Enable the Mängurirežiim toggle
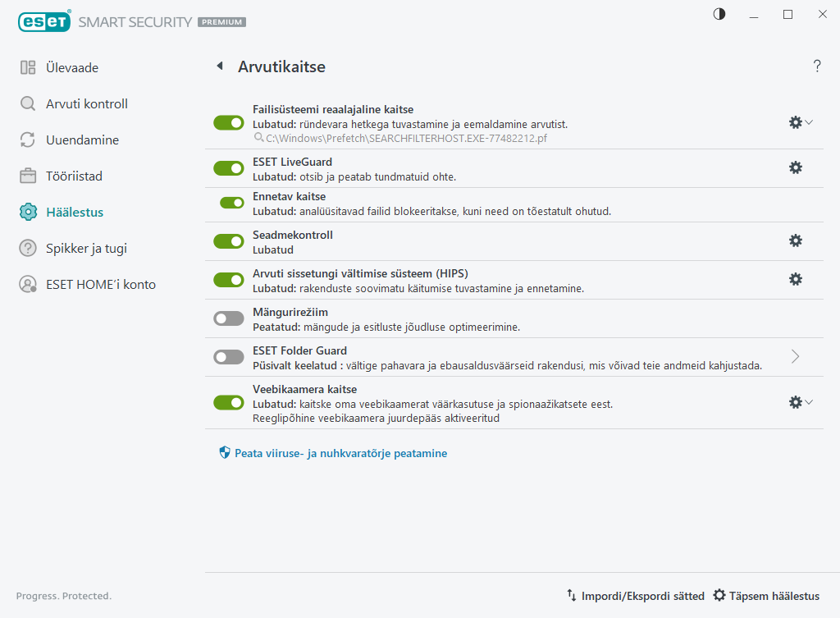 229,318
